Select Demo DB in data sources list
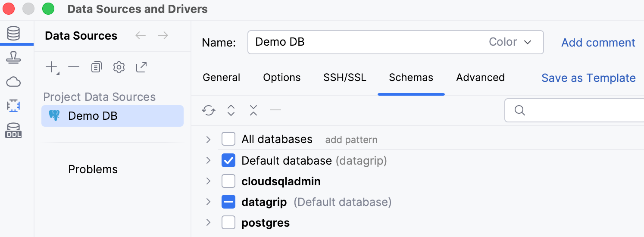Screen dimensions: 644x237 (113, 116)
